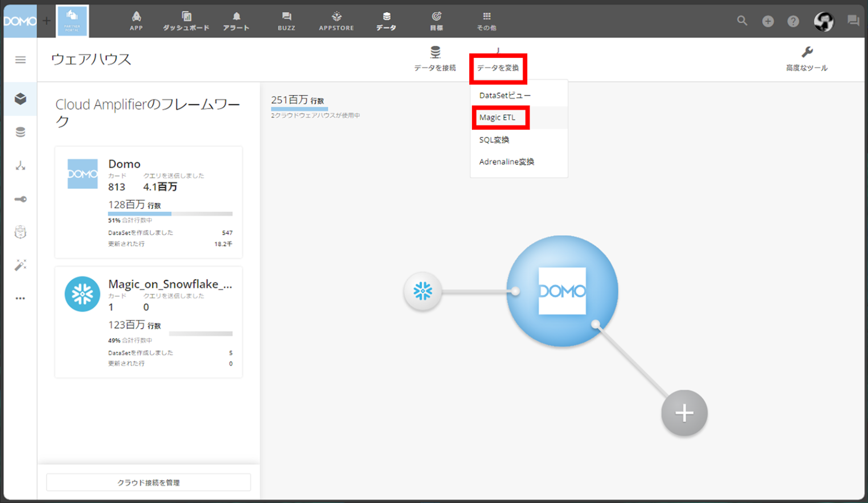The height and width of the screenshot is (503, 868).
Task: Click the Snowflake card logo icon
Action: point(82,294)
